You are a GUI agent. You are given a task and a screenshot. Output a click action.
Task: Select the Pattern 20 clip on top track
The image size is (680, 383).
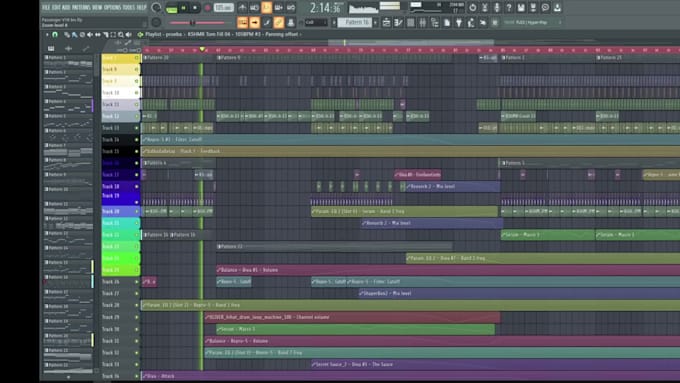(x=179, y=58)
